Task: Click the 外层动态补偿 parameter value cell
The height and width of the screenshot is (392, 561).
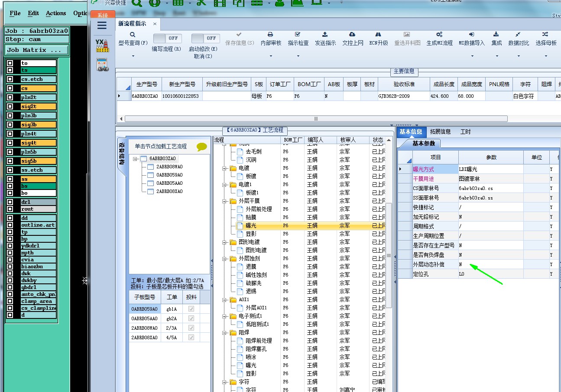Action: click(491, 264)
